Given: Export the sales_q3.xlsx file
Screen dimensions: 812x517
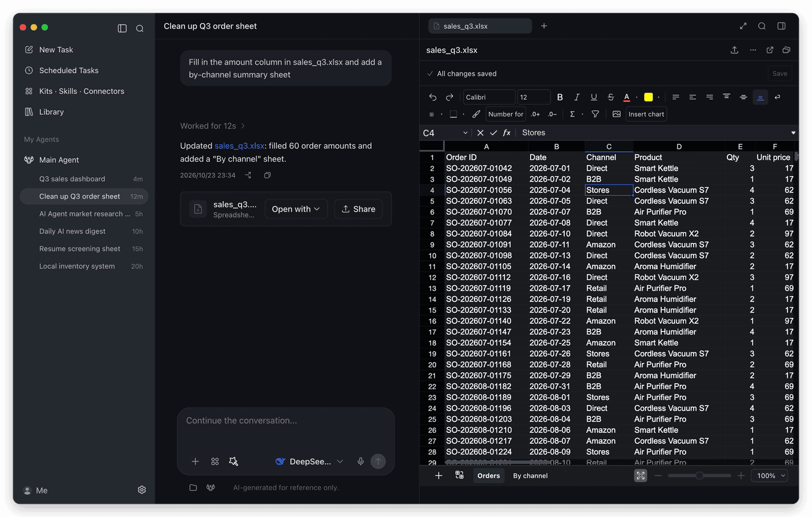Looking at the screenshot, I should pos(734,50).
